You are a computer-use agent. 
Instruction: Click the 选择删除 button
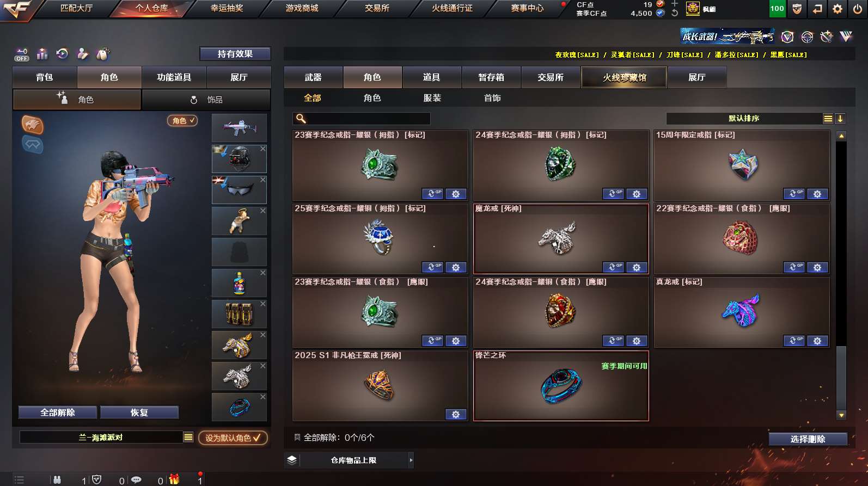(x=808, y=439)
